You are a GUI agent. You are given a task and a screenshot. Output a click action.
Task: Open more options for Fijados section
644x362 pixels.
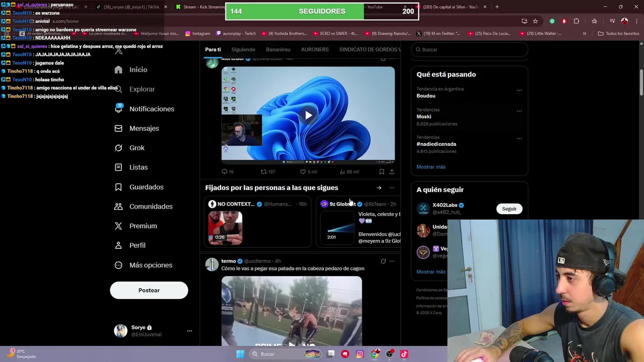(392, 188)
